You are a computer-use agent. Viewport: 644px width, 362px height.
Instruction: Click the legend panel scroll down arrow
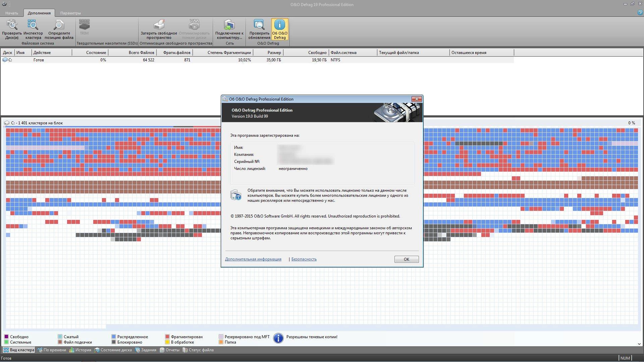[x=639, y=344]
